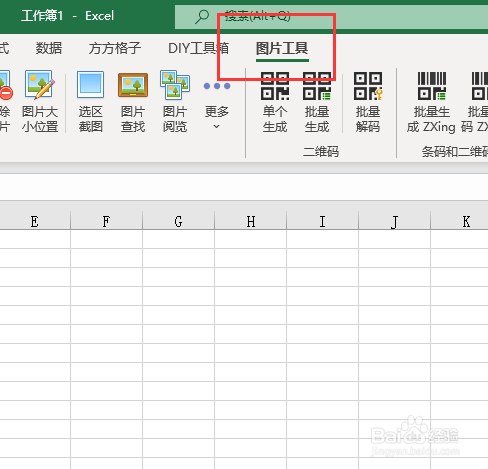This screenshot has width=488, height=469.
Task: Select column G header
Action: click(178, 221)
